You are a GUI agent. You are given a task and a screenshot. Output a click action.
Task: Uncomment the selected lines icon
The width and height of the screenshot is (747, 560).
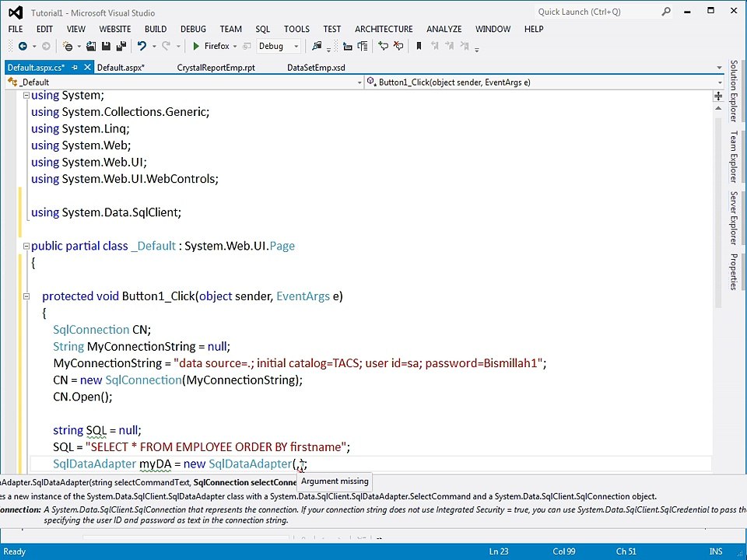(398, 46)
